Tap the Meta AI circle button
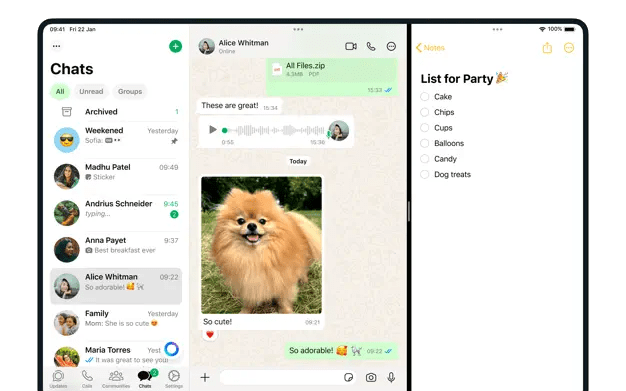Screen dimensions: 626x391 pos(172,349)
